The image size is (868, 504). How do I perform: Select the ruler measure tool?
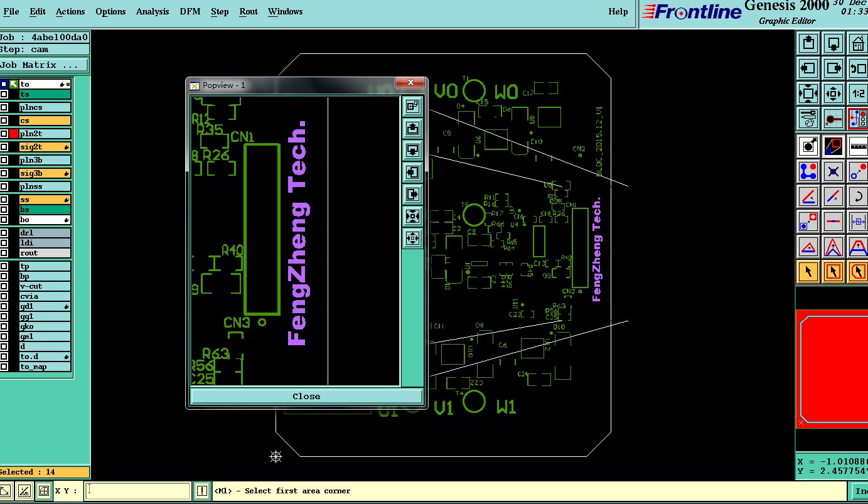858,146
